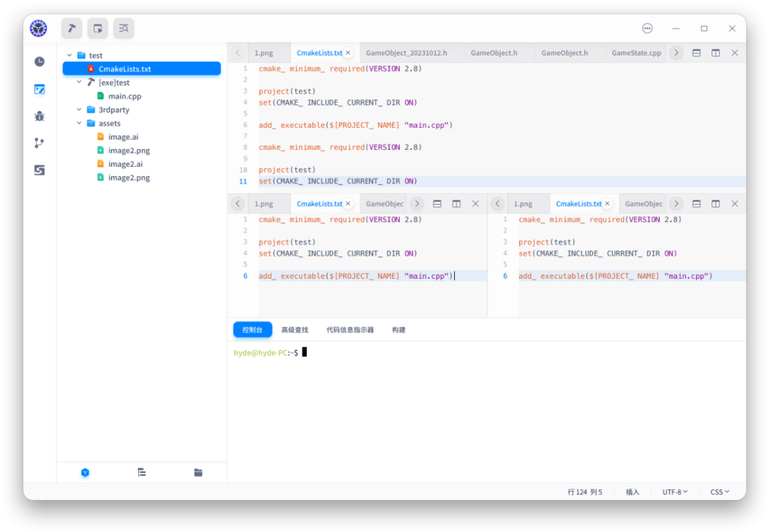This screenshot has height=532, width=770.
Task: Open the debug panel via the bug icon
Action: pyautogui.click(x=39, y=116)
